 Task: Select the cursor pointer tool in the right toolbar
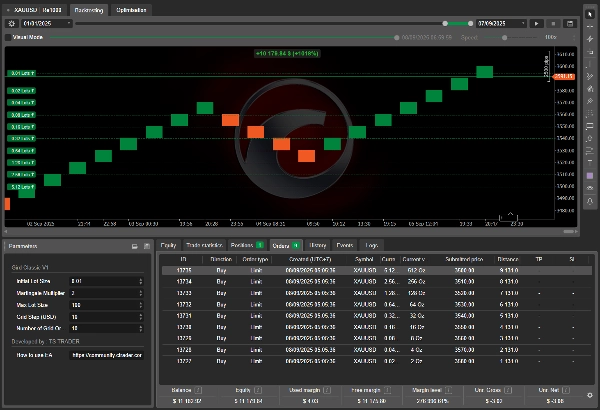pos(590,14)
